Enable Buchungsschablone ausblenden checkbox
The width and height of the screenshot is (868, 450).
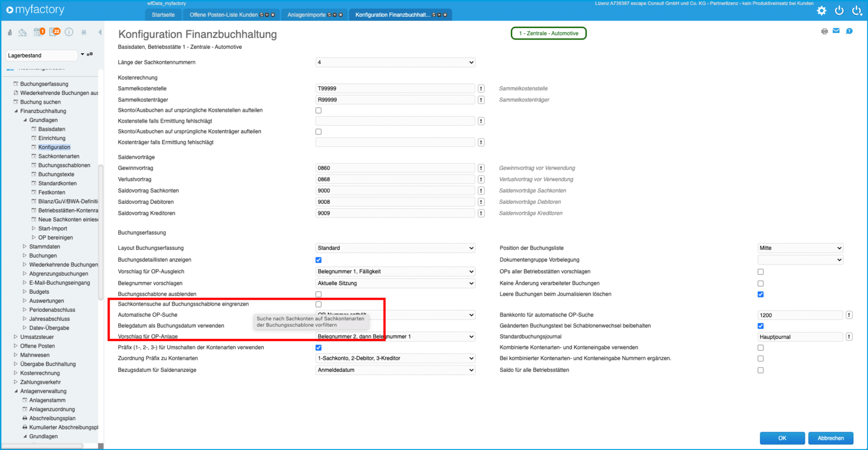[x=318, y=294]
